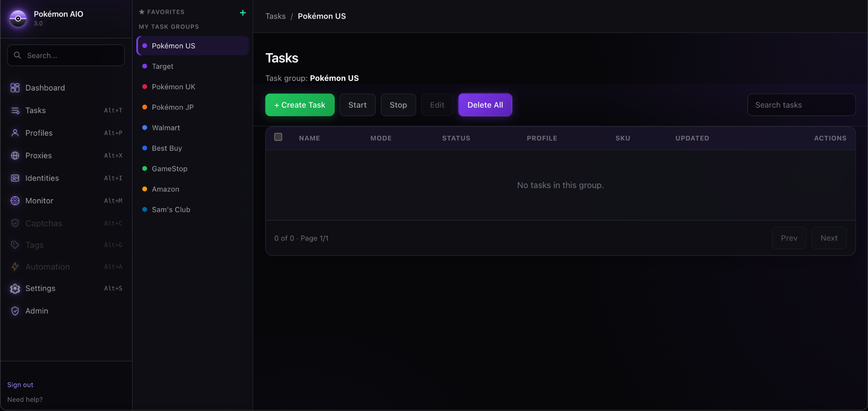Click the green plus icon beside Favorites

coord(243,13)
